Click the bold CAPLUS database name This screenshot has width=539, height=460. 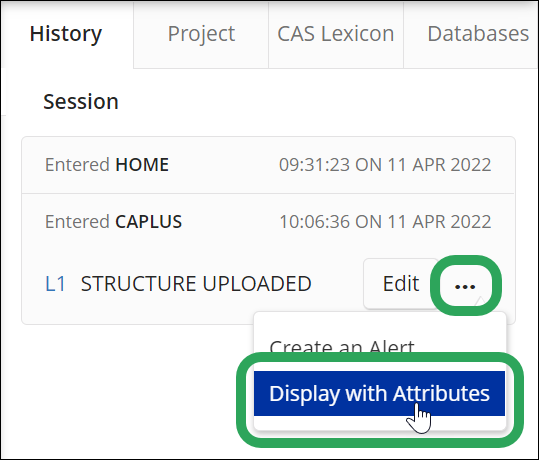pyautogui.click(x=148, y=222)
